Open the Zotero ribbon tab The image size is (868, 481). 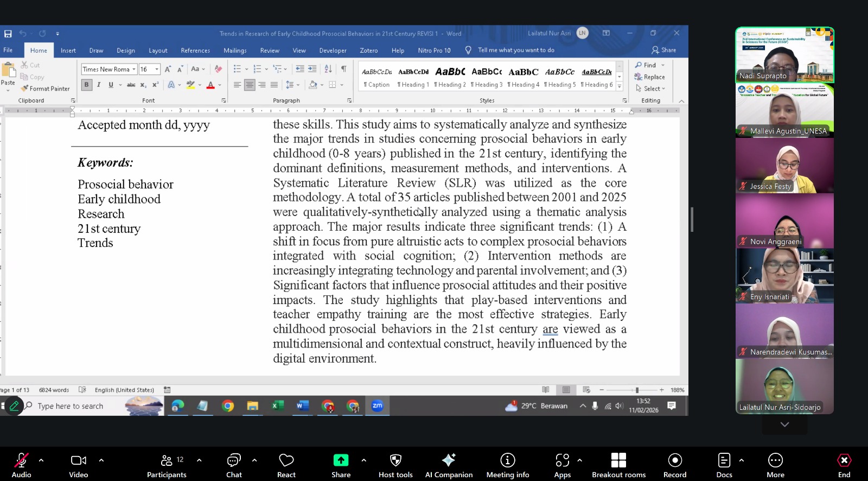point(369,50)
